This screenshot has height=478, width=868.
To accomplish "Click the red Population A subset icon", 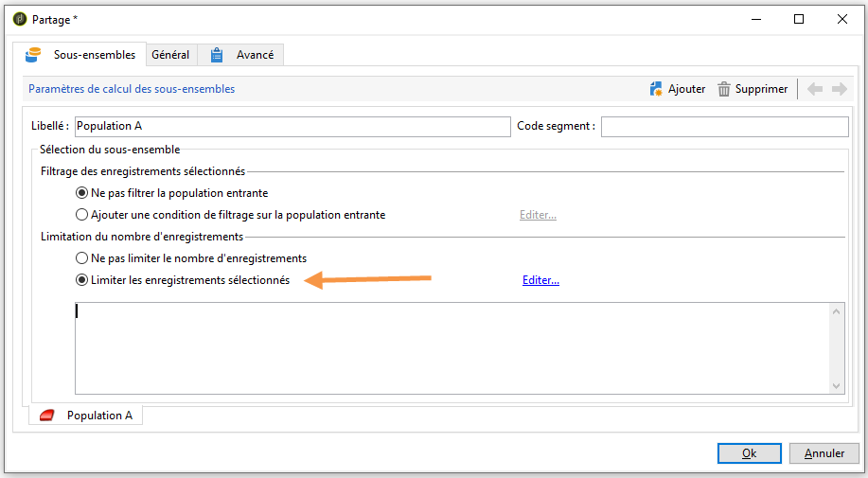I will [47, 416].
